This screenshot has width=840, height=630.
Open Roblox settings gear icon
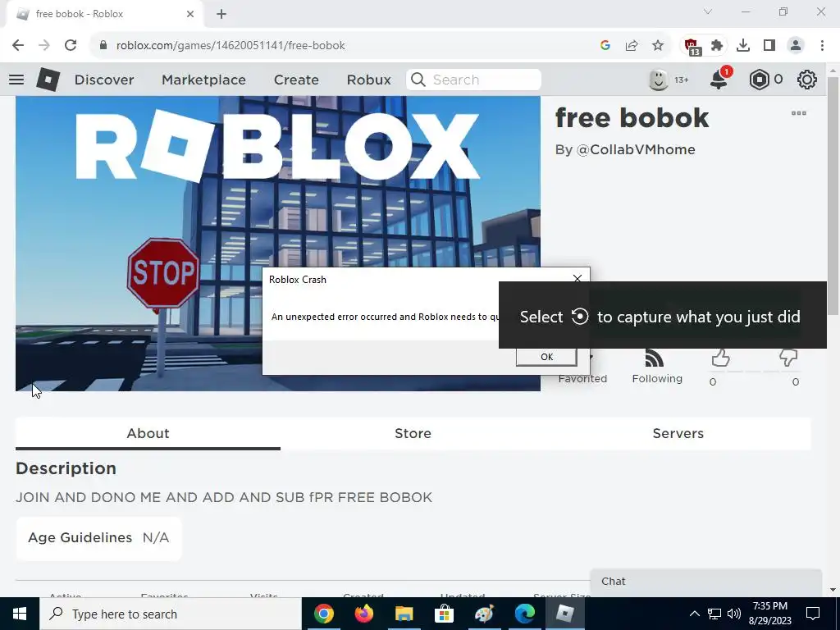pyautogui.click(x=807, y=80)
